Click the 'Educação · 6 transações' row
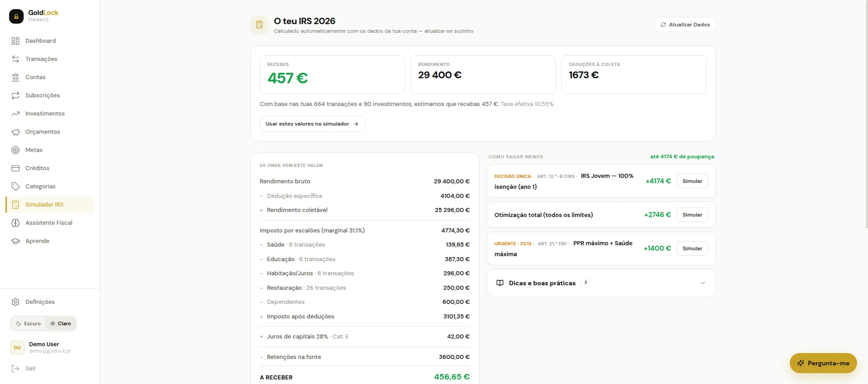Screen dimensions: 868x384 click(x=364, y=259)
